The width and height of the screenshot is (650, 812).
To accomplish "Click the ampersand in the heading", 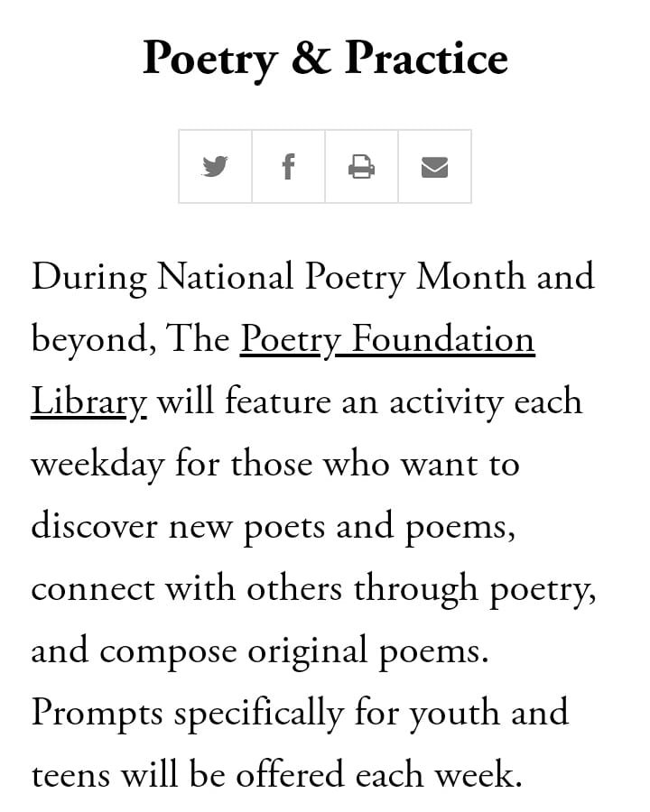I will 311,60.
